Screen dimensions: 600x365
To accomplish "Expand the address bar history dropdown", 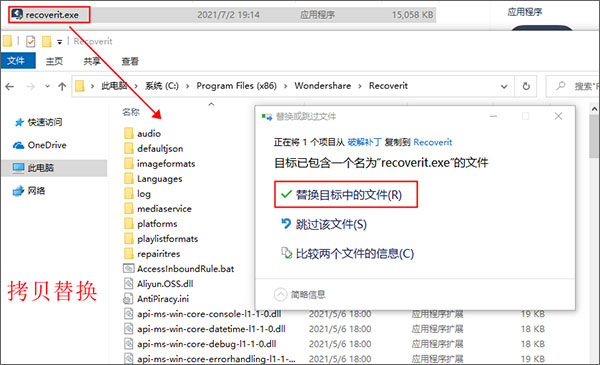I will click(x=504, y=86).
